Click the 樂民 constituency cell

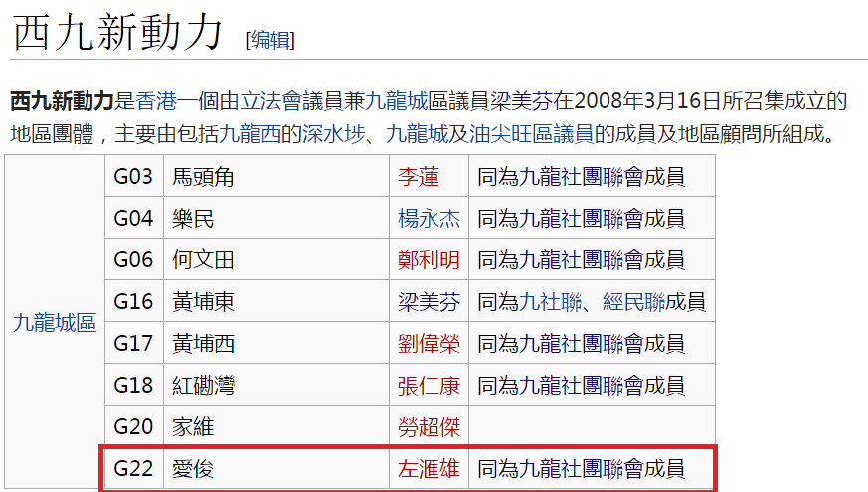point(276,218)
